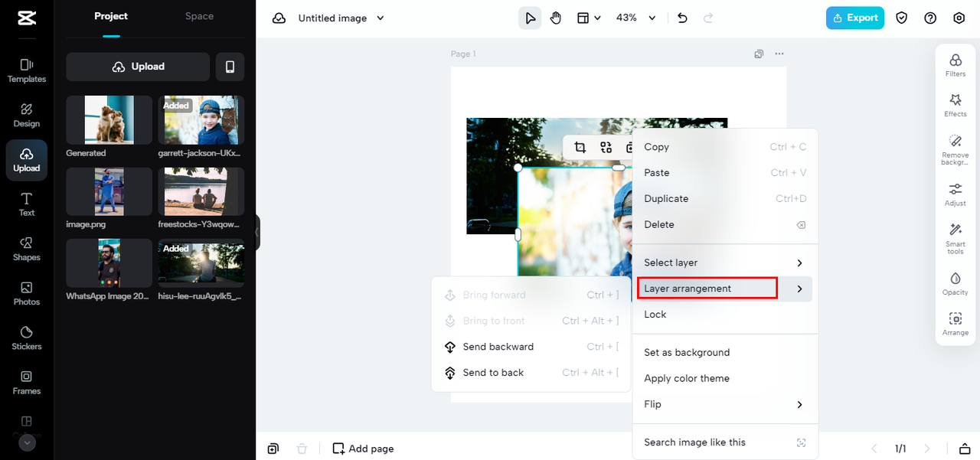Select the image.png thumbnail
This screenshot has height=460, width=980.
click(109, 191)
